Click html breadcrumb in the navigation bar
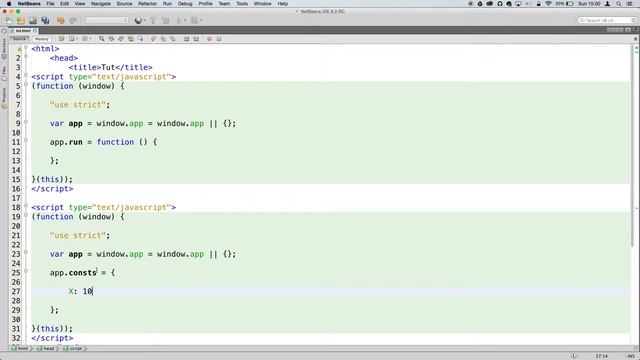 pyautogui.click(x=20, y=349)
